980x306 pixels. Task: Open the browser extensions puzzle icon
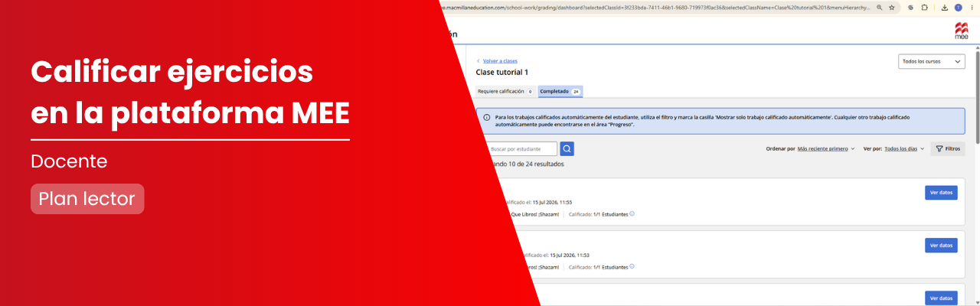click(x=925, y=7)
